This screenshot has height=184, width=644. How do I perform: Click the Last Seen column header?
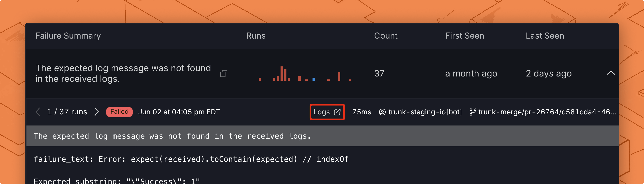(x=545, y=36)
